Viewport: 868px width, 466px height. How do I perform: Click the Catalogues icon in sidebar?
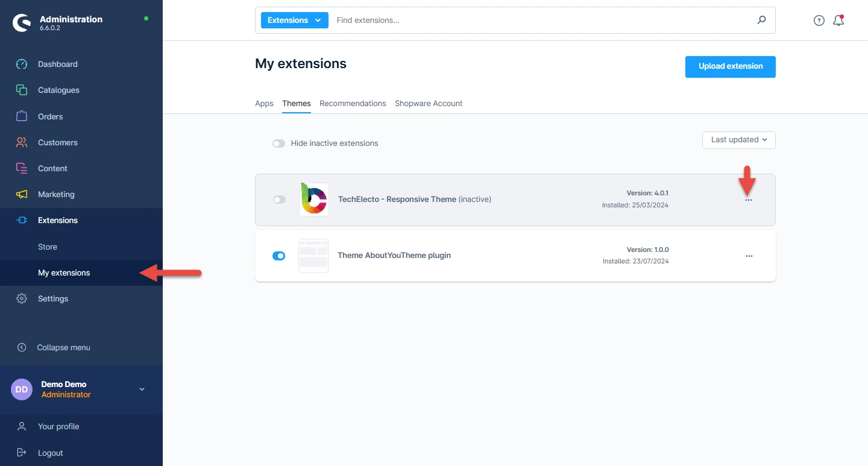pyautogui.click(x=22, y=90)
